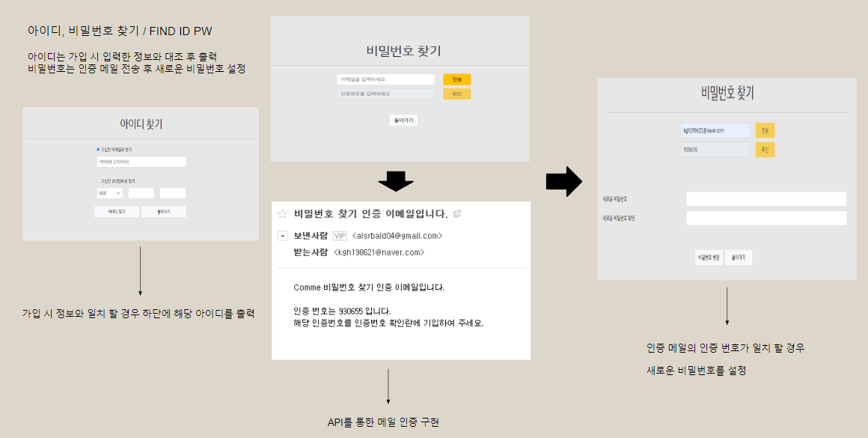
Task: Click the caption '새로운 비밀번호를 설정'
Action: (697, 371)
